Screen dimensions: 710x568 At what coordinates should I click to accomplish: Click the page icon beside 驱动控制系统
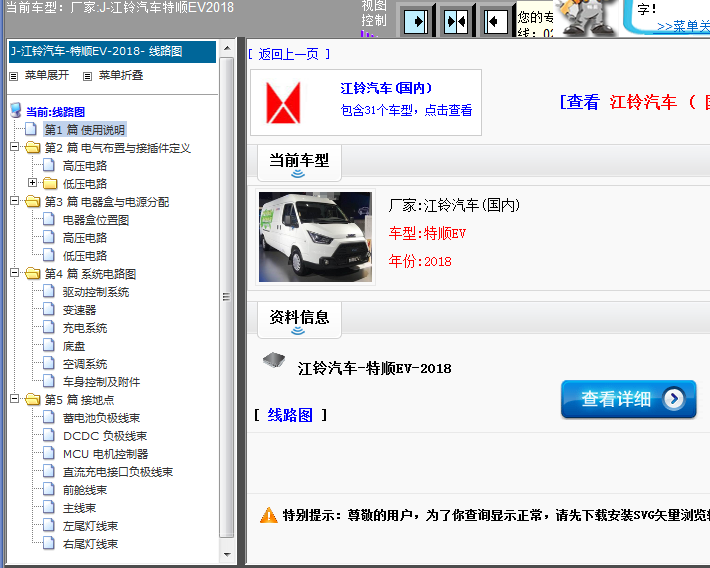(x=48, y=291)
